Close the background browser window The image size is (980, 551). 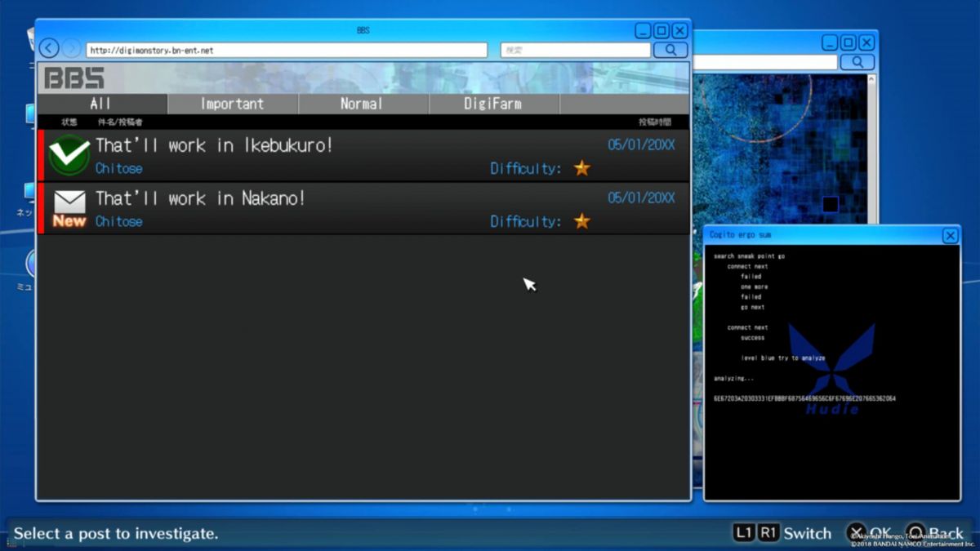pos(866,42)
